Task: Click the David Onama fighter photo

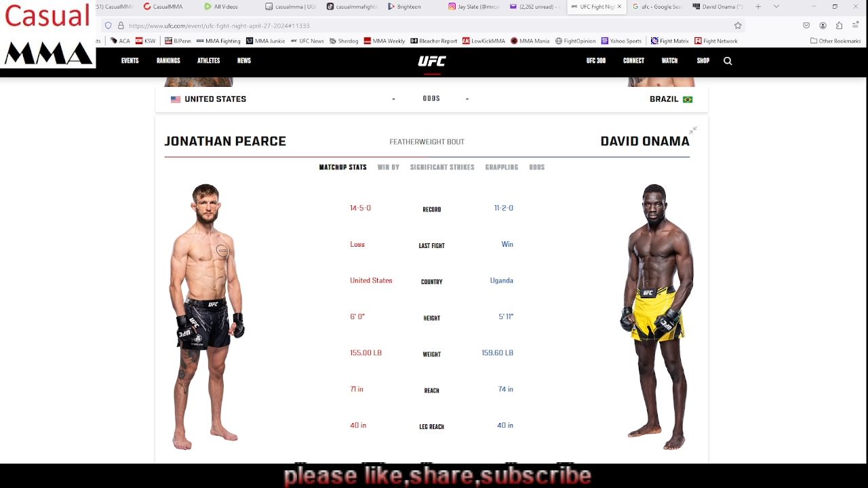Action: click(656, 317)
